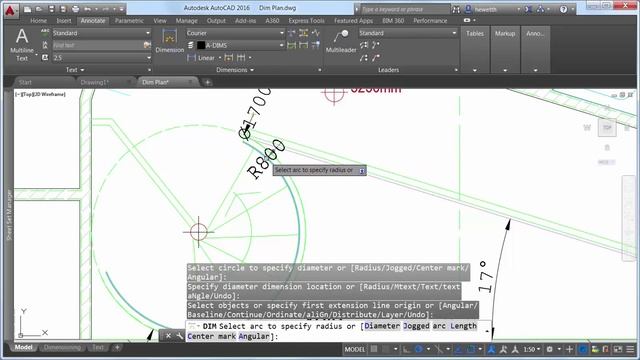The image size is (640, 360).
Task: Open the AutoCAD application menu logo
Action: pos(10,10)
